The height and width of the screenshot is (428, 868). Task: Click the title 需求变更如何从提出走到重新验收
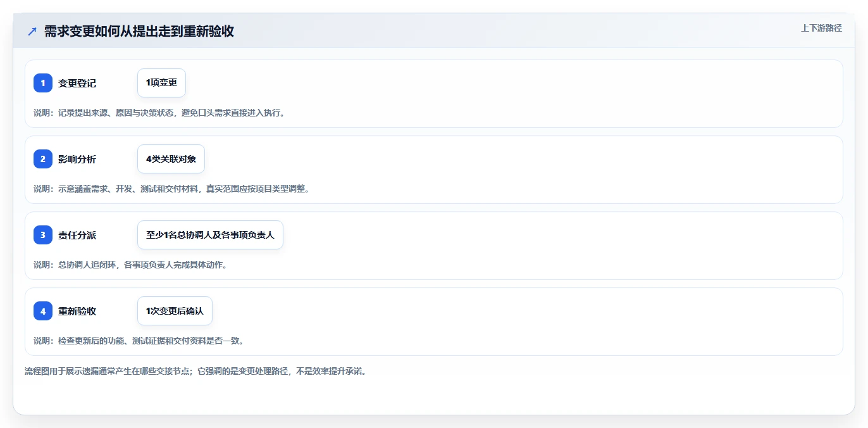click(x=139, y=32)
